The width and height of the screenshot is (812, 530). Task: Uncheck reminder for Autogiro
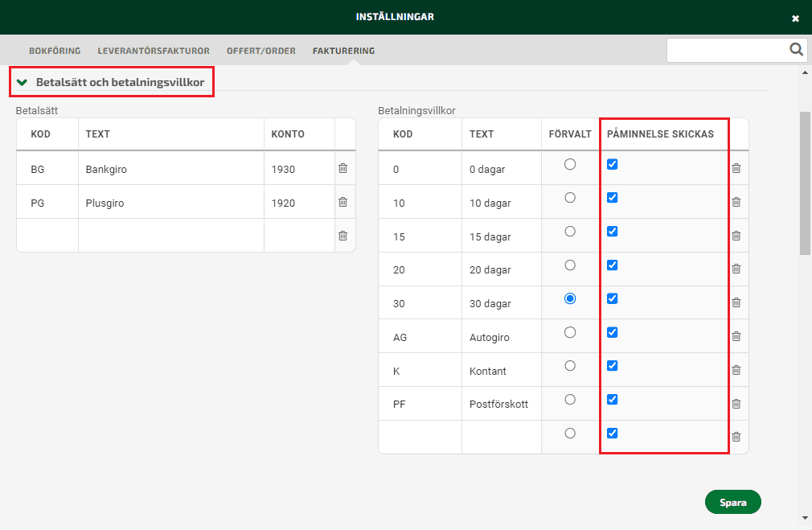coord(612,332)
